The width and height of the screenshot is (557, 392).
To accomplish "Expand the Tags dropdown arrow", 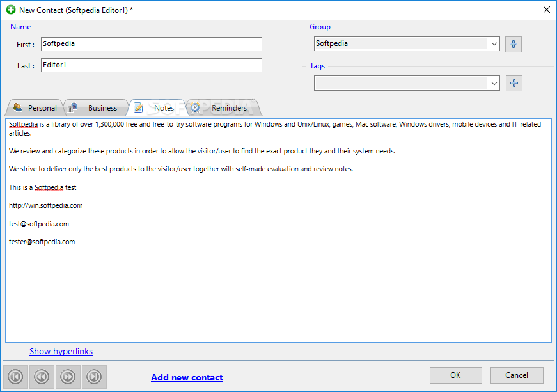I will point(494,83).
